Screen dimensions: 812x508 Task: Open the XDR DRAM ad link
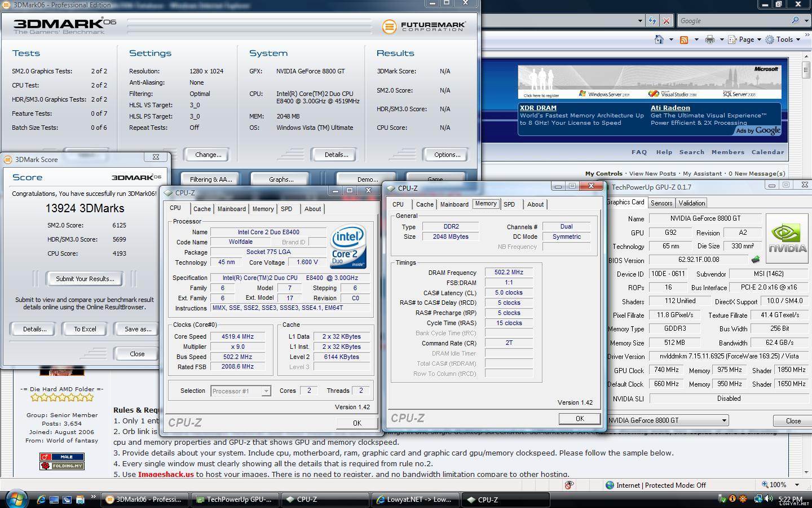tap(538, 108)
